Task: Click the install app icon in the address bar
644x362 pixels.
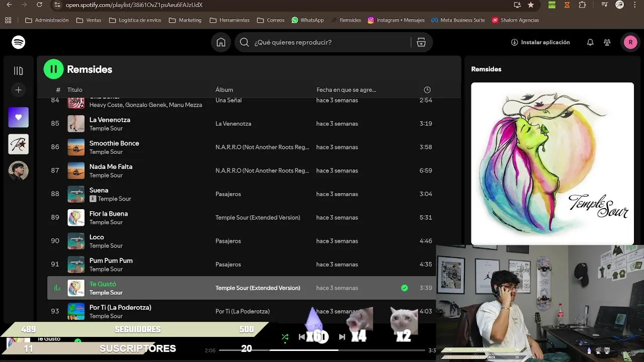Action: (517, 5)
